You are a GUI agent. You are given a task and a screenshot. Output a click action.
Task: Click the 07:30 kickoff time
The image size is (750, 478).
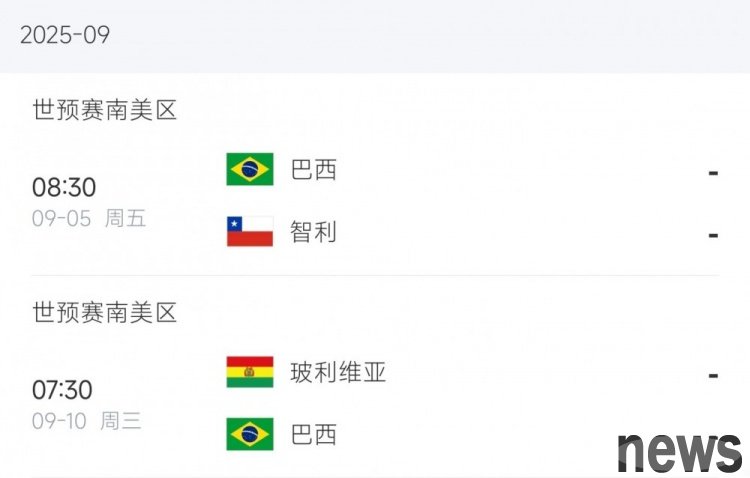pos(62,390)
